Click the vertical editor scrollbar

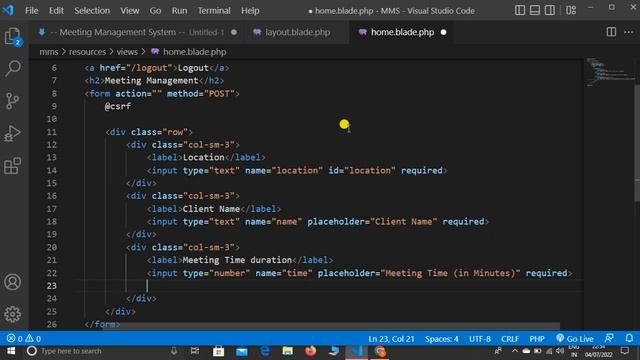637,143
